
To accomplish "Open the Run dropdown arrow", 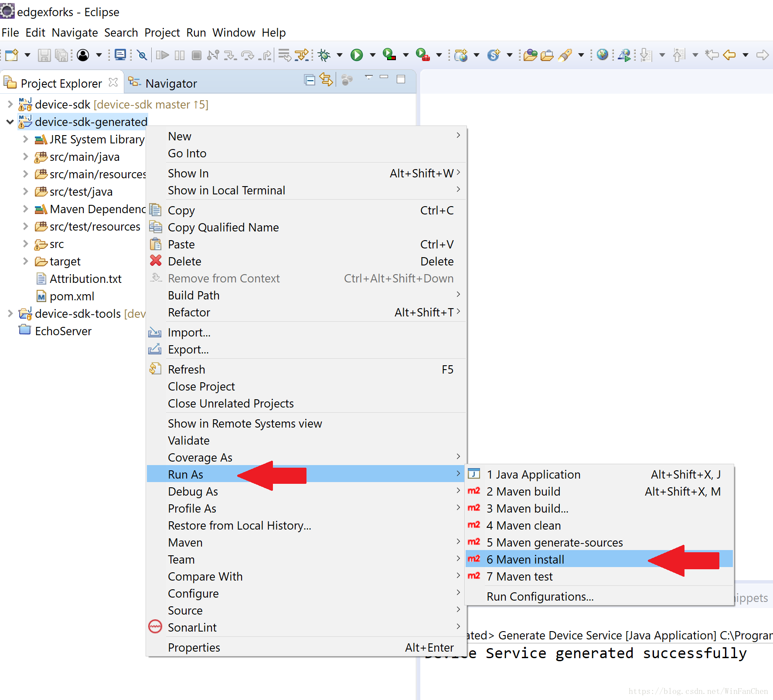I will 372,55.
